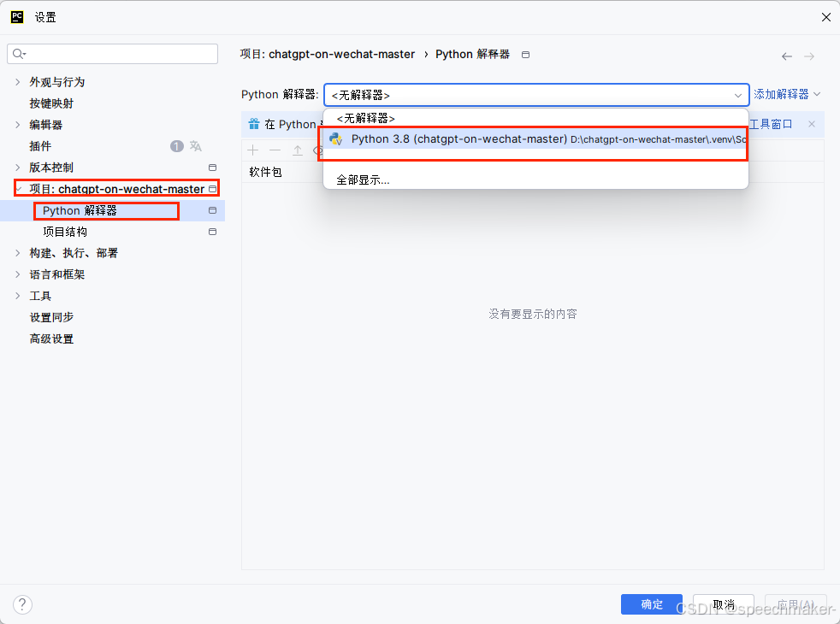Open the 插件 settings page
This screenshot has height=624, width=840.
(40, 146)
